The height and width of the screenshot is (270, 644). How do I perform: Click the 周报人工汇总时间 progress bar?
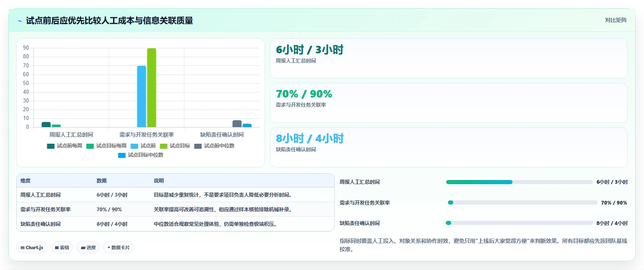[519, 182]
